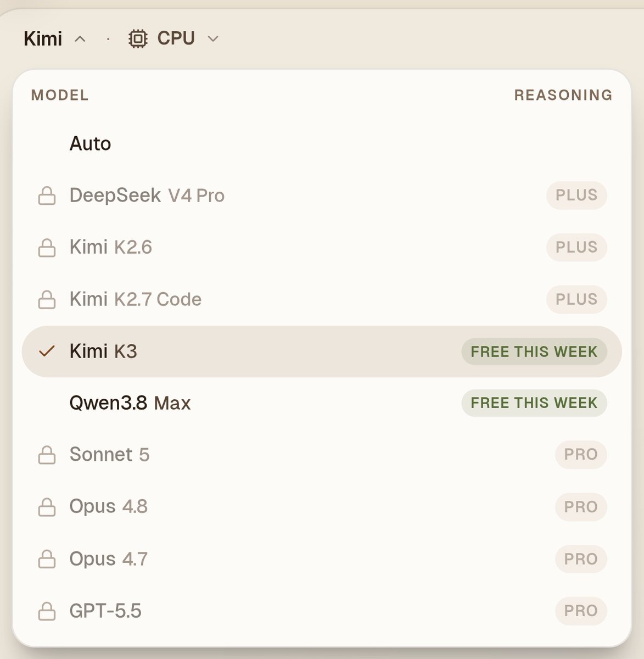Click the lock icon next to Opus 4.7

[x=47, y=559]
